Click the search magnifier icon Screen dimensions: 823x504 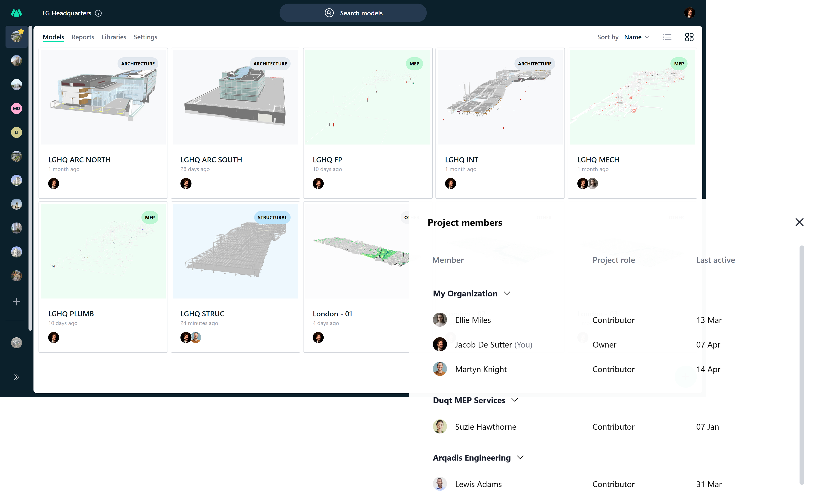329,13
